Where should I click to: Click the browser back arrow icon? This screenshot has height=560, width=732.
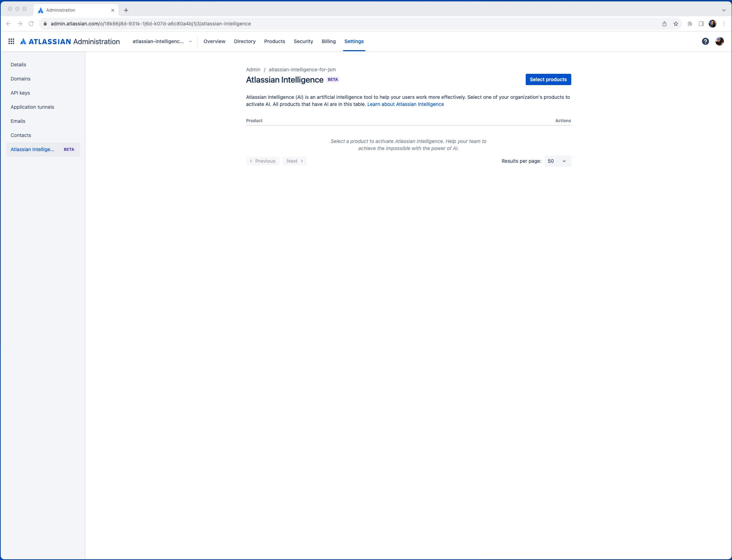[x=8, y=24]
